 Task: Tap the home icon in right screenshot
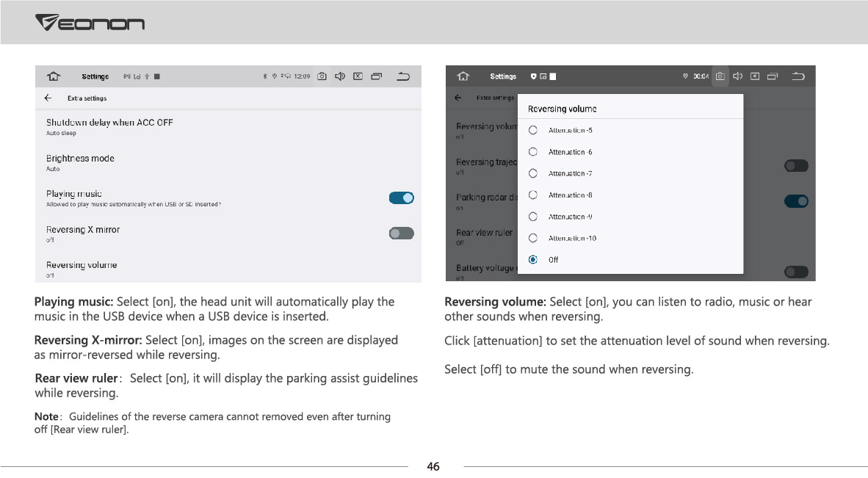pyautogui.click(x=463, y=76)
